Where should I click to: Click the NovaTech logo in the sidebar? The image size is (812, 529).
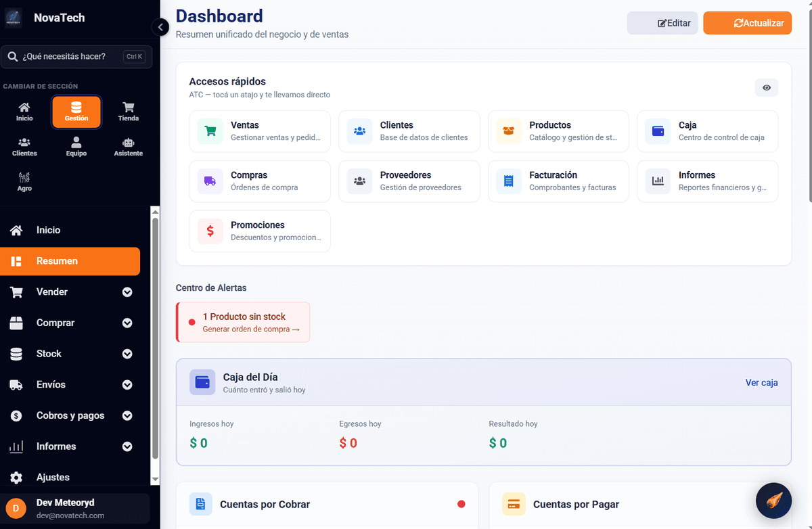[14, 18]
